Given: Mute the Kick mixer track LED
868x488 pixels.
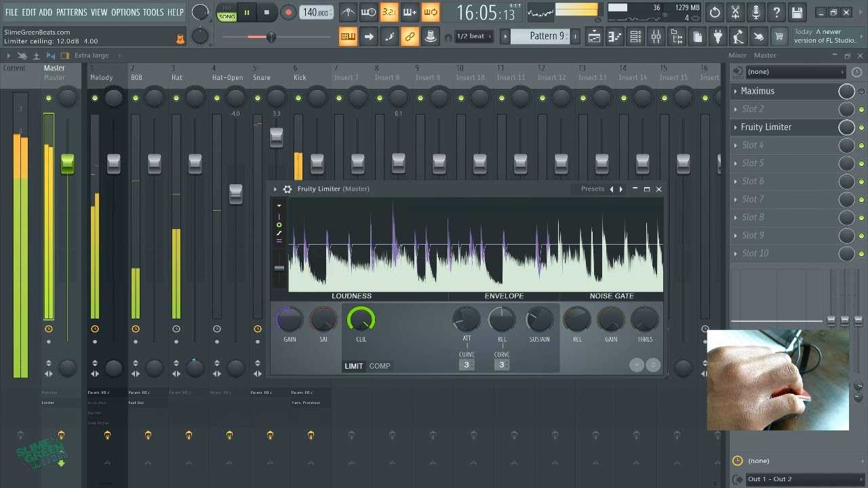Looking at the screenshot, I should point(298,99).
